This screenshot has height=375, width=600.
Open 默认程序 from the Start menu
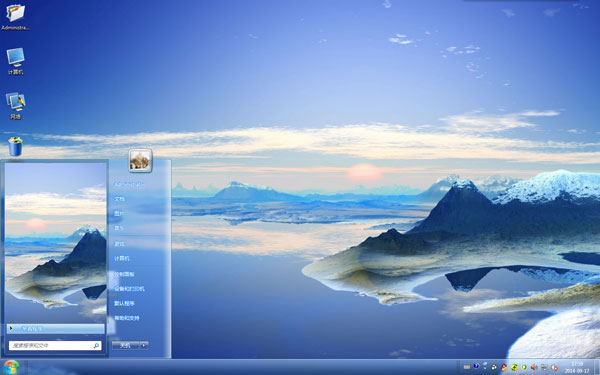click(x=124, y=303)
